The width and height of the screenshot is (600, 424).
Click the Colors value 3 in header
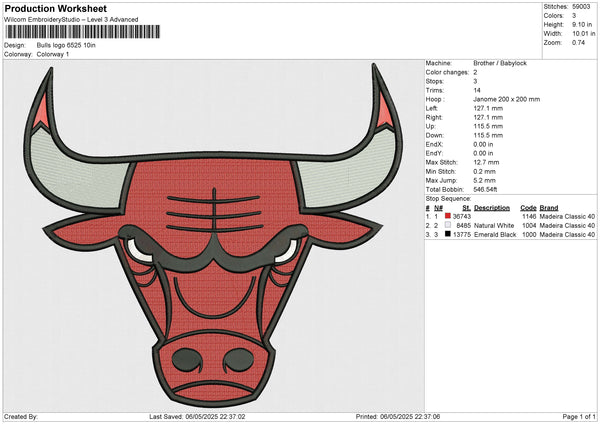coord(574,16)
